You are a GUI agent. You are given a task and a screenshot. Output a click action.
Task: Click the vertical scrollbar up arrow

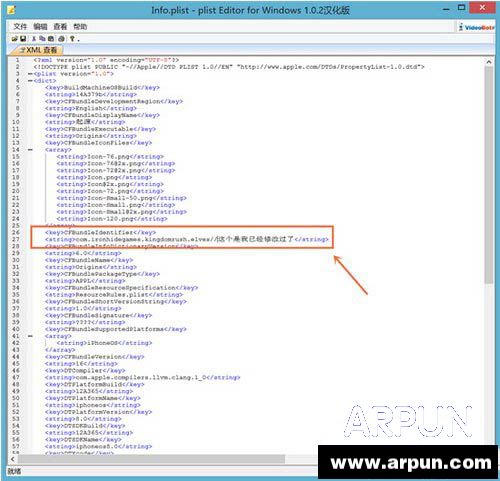pos(489,62)
